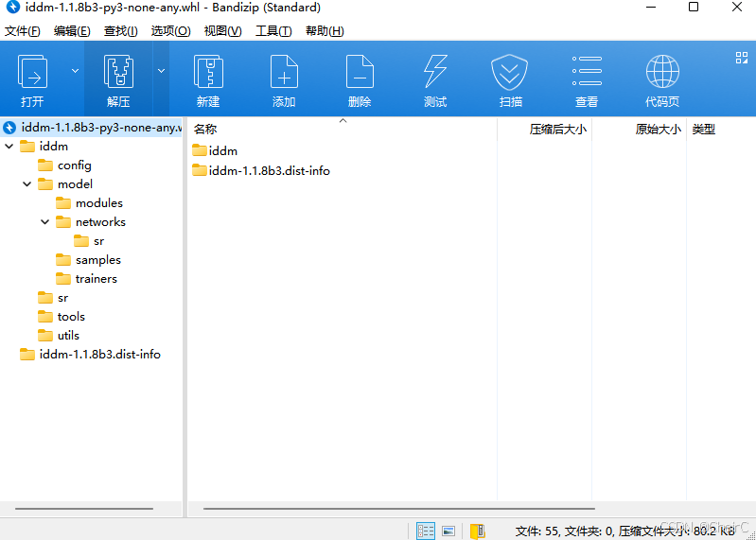Switch to details list view in status bar
The image size is (756, 540).
pyautogui.click(x=425, y=531)
